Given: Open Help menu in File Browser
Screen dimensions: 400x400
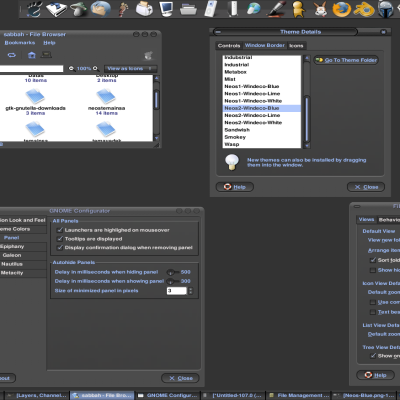Looking at the screenshot, I should click(49, 43).
